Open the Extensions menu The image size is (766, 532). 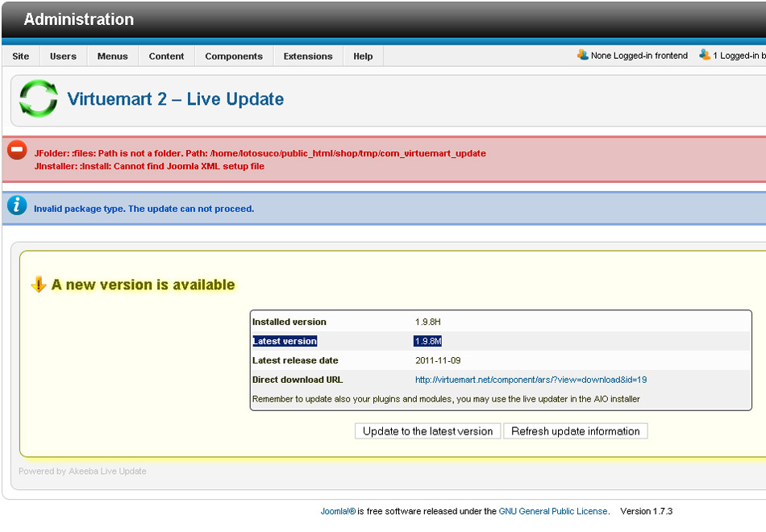point(308,56)
